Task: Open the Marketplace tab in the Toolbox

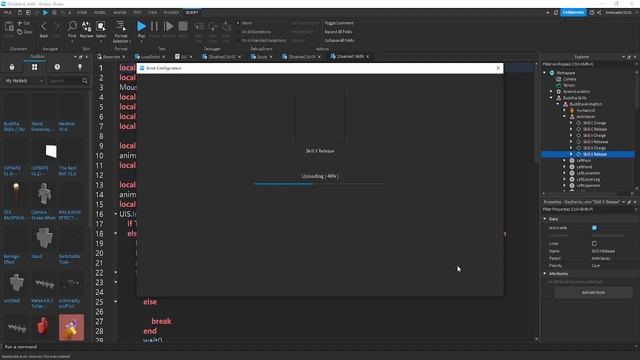Action: pos(12,67)
